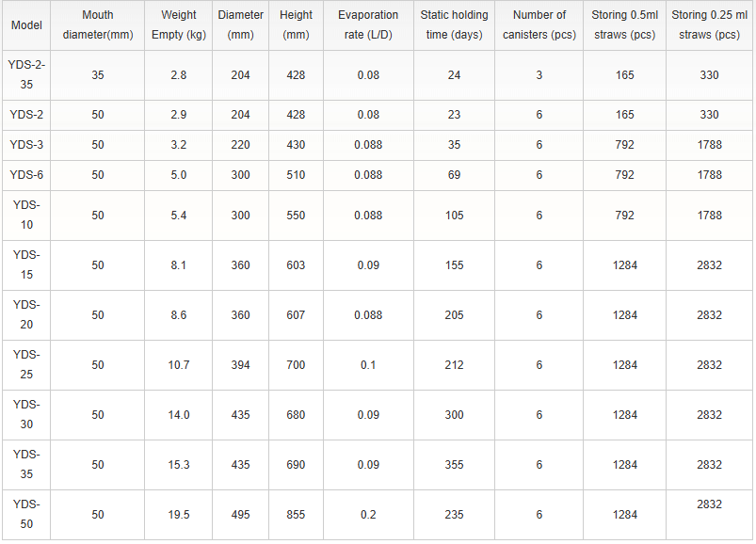Click the 19.5 weight value cell
This screenshot has width=756, height=544.
click(x=179, y=515)
